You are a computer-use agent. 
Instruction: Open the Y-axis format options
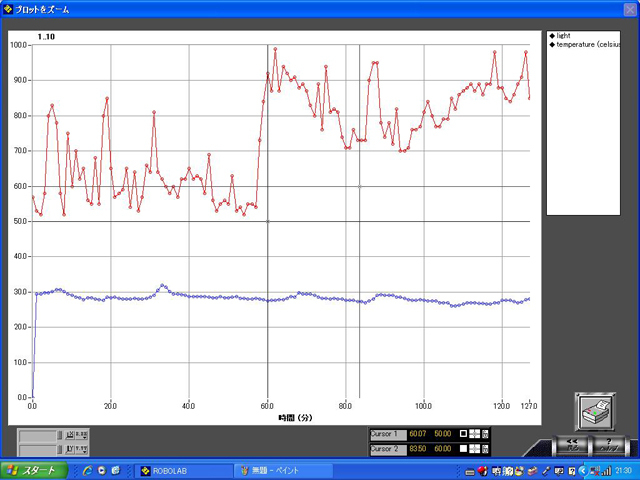click(82, 448)
